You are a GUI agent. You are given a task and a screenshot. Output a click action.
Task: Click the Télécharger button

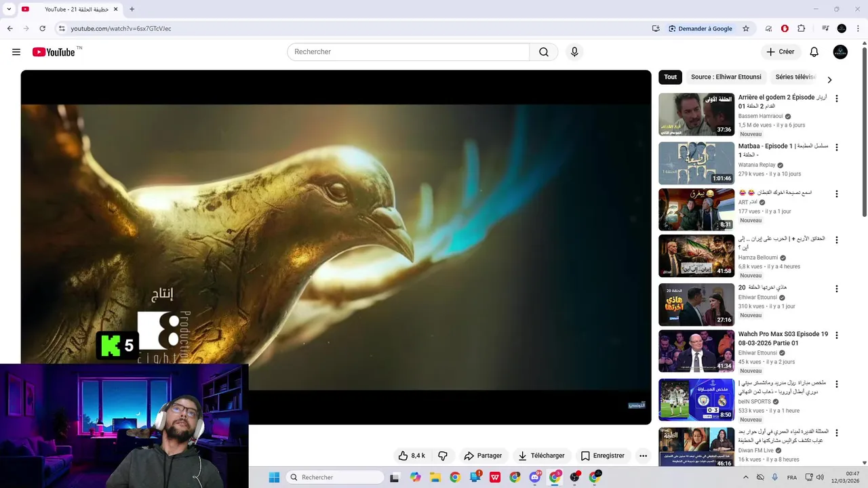(x=541, y=455)
